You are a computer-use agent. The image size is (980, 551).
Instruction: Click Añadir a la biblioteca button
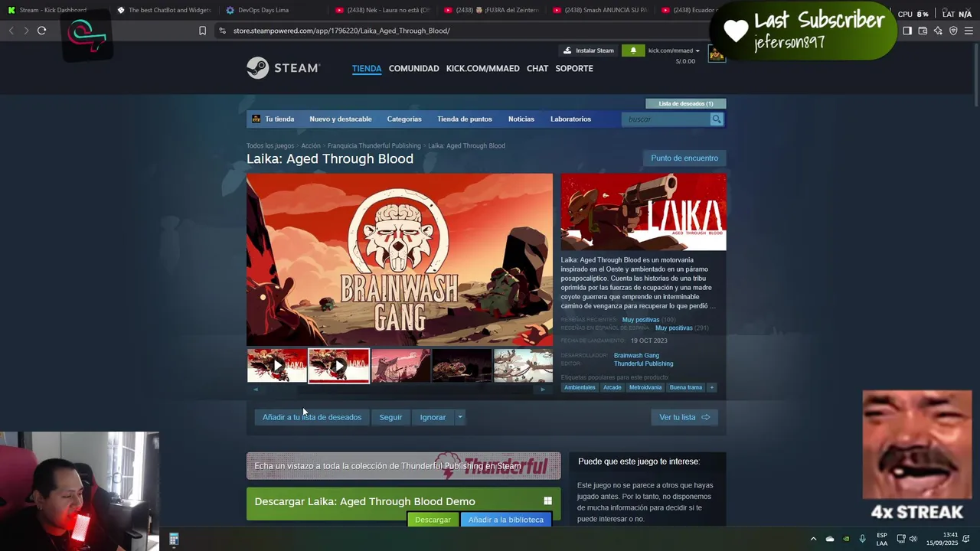[x=506, y=520]
